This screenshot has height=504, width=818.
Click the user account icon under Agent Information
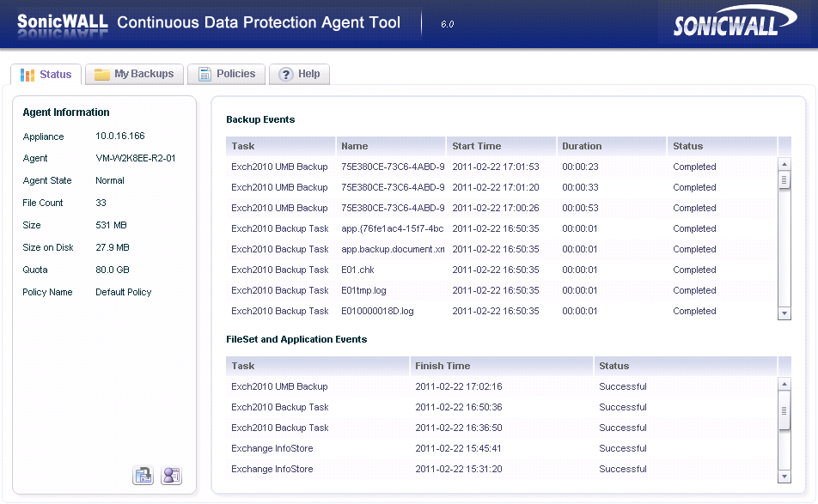point(171,476)
